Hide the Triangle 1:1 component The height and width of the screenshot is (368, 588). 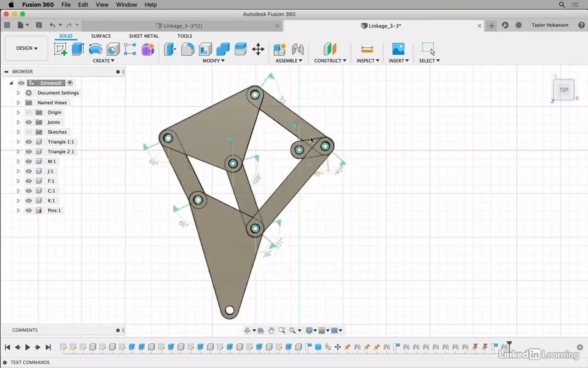point(28,142)
